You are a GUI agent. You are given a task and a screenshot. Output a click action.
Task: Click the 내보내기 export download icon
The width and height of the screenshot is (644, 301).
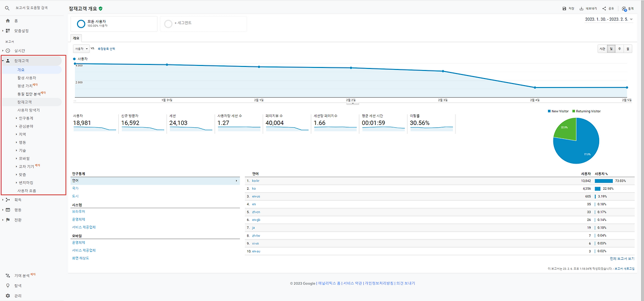[581, 9]
